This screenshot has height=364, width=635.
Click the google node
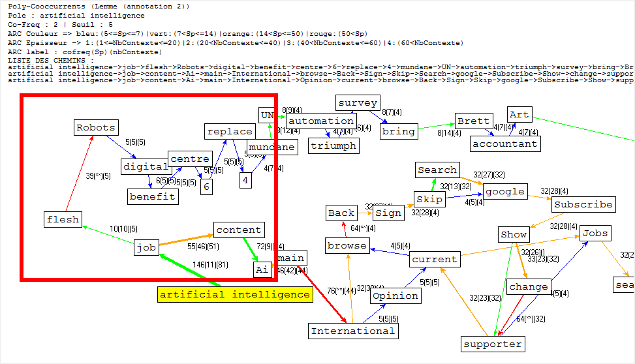point(505,192)
